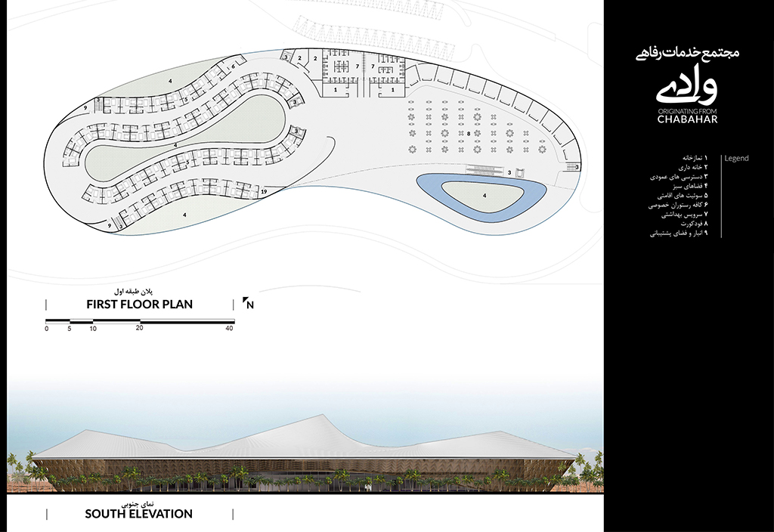Click the 0 mark on scale bar
The height and width of the screenshot is (532, 774).
coord(47,328)
